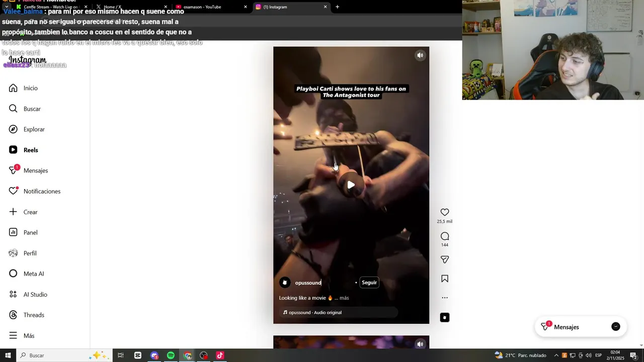Click the Instagram logo wordmark
The width and height of the screenshot is (644, 362).
point(27,60)
